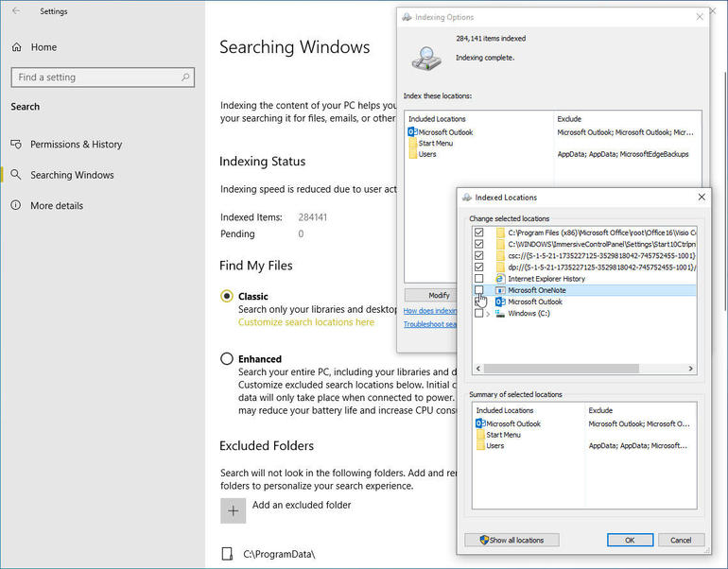This screenshot has height=569, width=728.
Task: Click the Exclude header in Indexing Options
Action: 569,119
